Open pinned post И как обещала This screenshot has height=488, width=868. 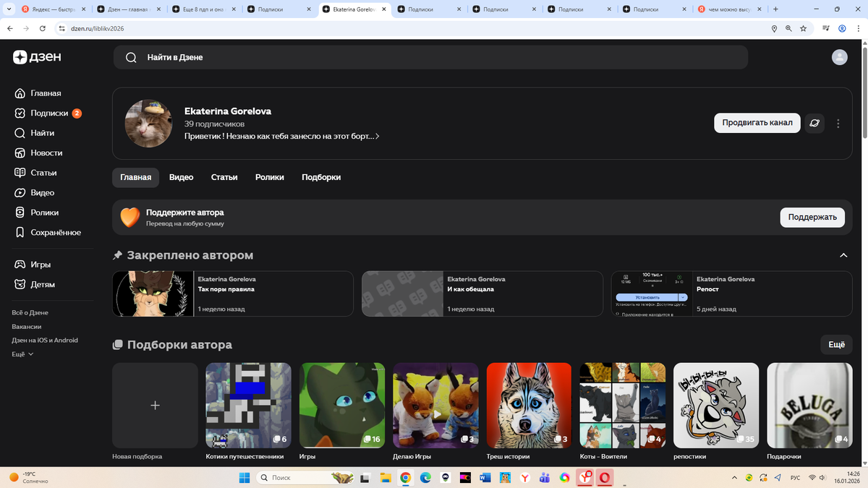(482, 294)
